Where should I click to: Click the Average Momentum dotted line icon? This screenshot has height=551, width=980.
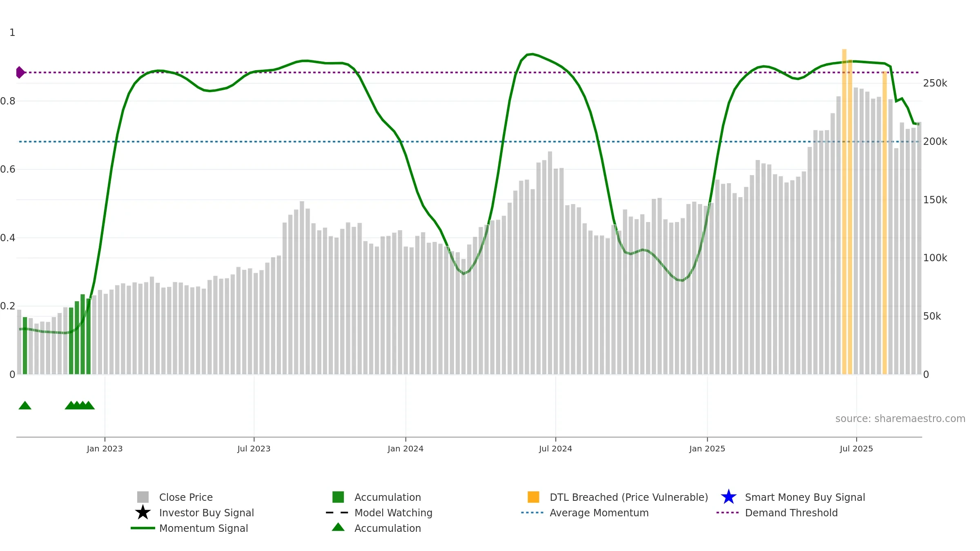[x=532, y=513]
